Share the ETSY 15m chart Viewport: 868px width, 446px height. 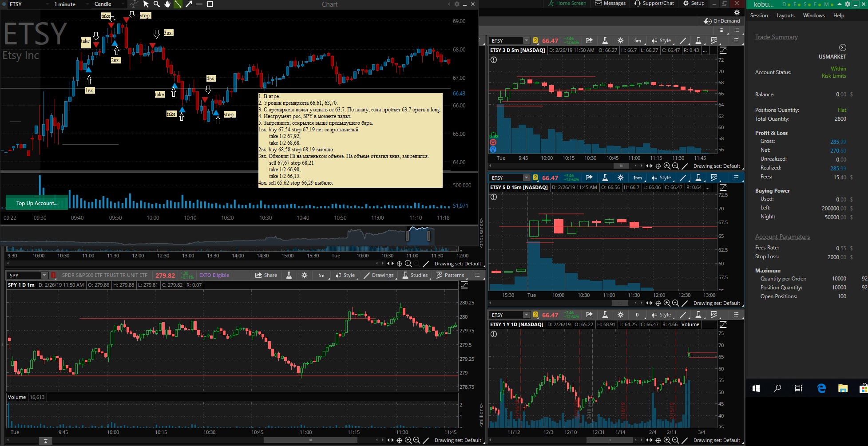pyautogui.click(x=589, y=178)
